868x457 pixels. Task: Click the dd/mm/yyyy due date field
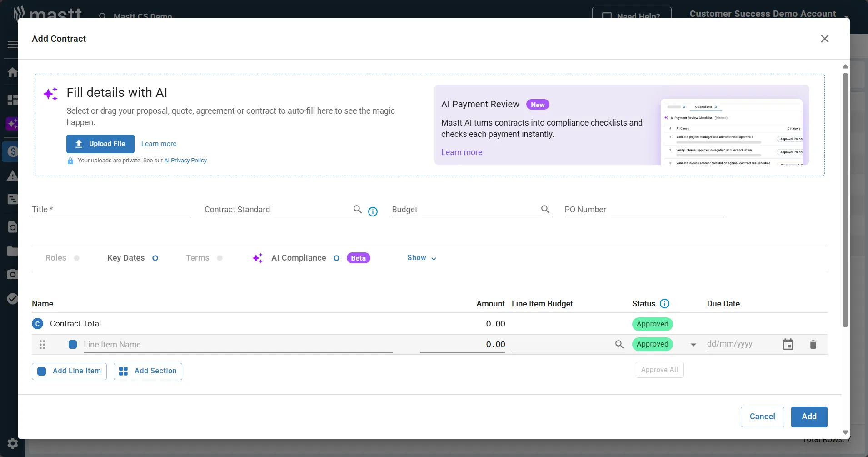tap(743, 344)
